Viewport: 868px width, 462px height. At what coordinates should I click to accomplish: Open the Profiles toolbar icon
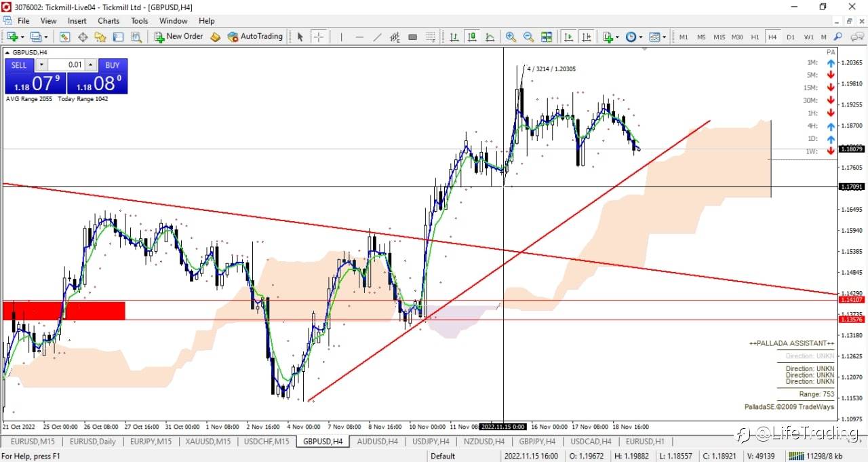click(x=35, y=37)
